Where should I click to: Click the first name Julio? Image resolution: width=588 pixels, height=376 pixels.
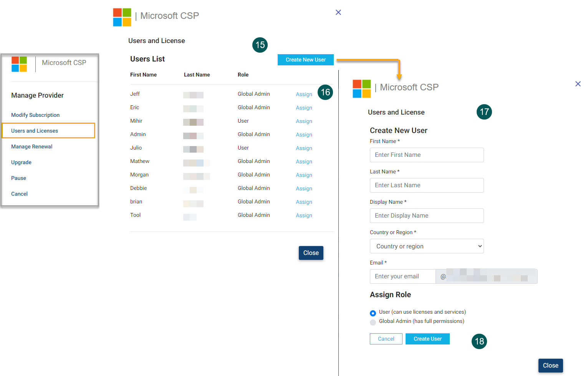pyautogui.click(x=136, y=148)
